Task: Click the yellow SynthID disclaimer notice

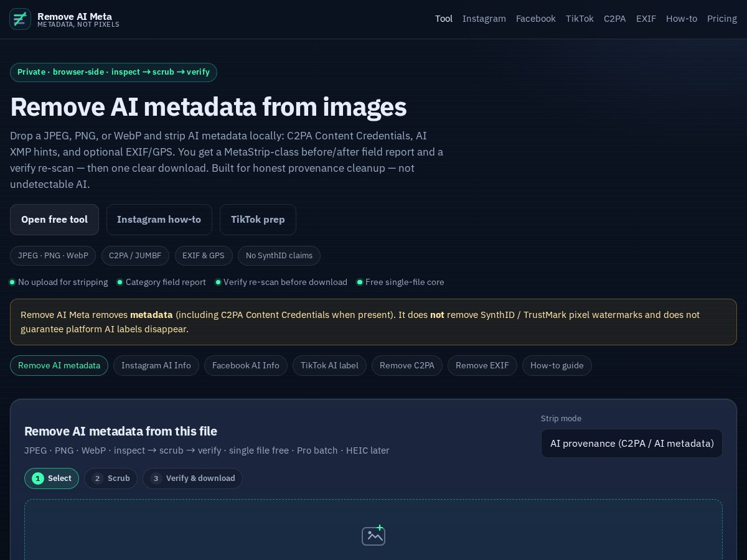Action: click(x=374, y=322)
